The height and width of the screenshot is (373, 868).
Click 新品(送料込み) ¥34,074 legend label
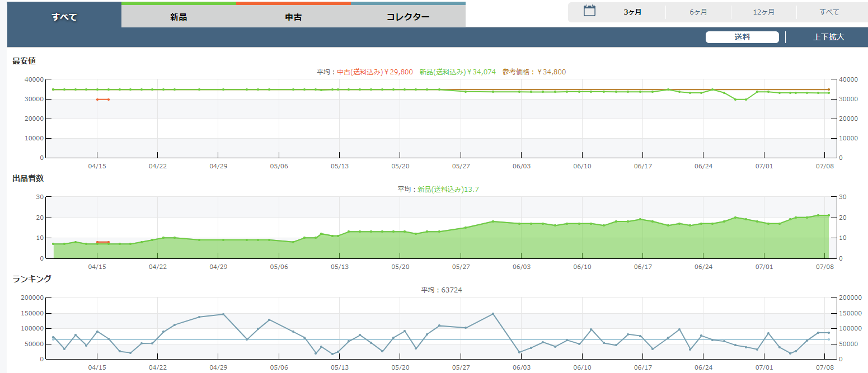pos(457,72)
